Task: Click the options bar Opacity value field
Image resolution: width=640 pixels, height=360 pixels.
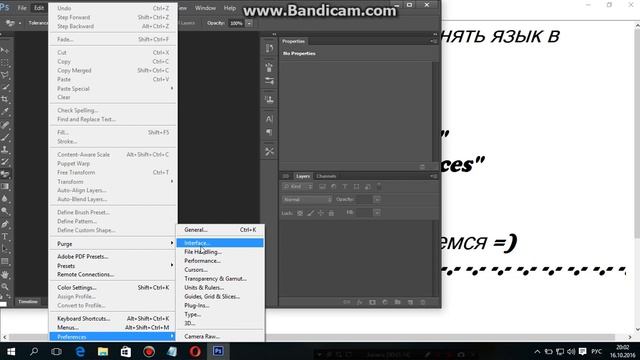Action: (236, 23)
